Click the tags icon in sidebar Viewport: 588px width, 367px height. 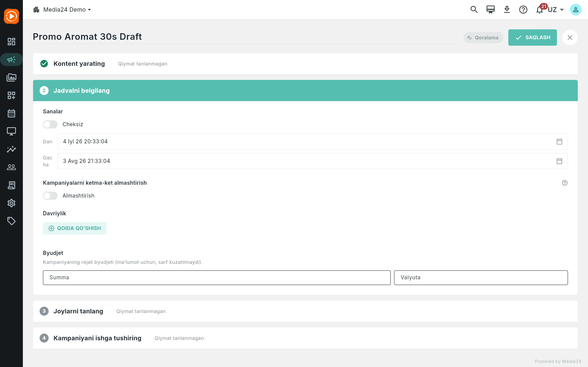point(11,221)
